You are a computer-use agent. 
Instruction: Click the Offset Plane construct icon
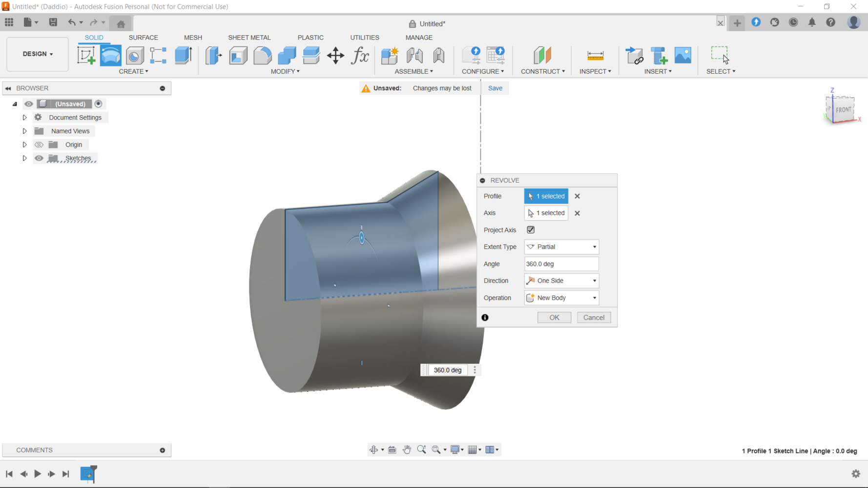point(542,55)
